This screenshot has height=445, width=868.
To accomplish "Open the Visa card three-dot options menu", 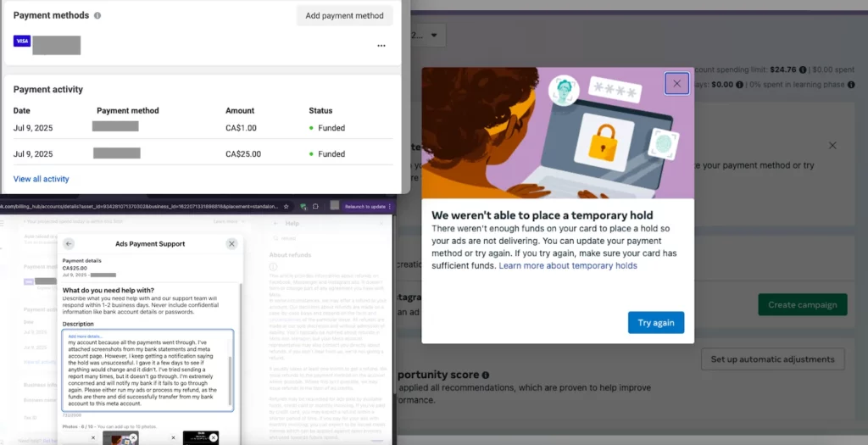I will tap(381, 46).
